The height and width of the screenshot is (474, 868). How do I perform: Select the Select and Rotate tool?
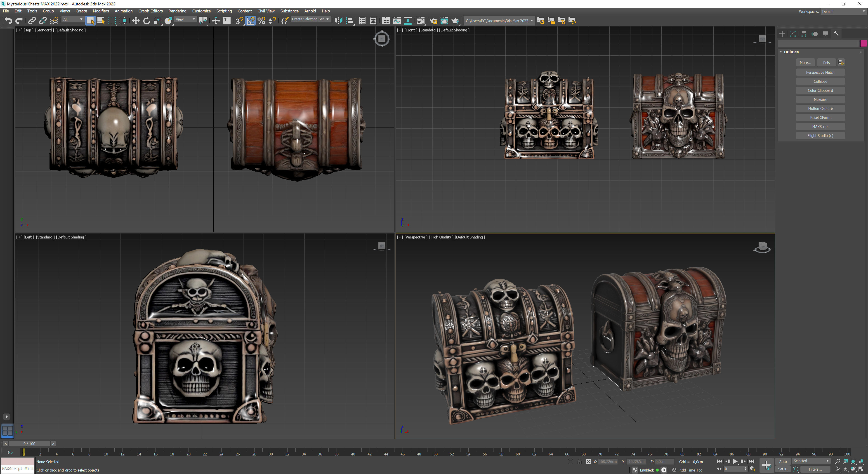click(146, 21)
